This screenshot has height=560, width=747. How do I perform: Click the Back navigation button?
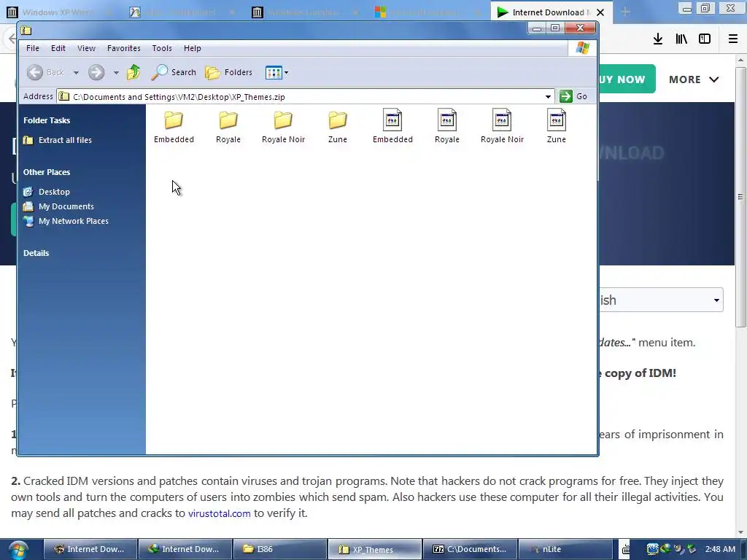(x=46, y=72)
